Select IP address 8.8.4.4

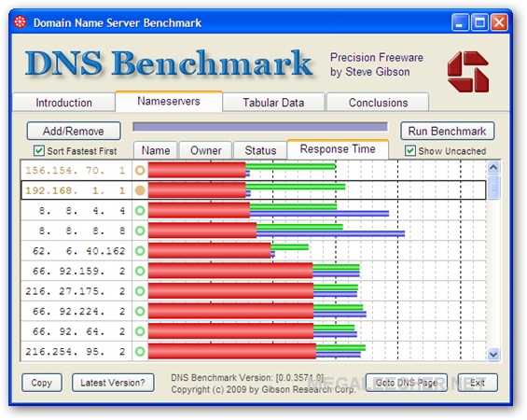tap(82, 211)
